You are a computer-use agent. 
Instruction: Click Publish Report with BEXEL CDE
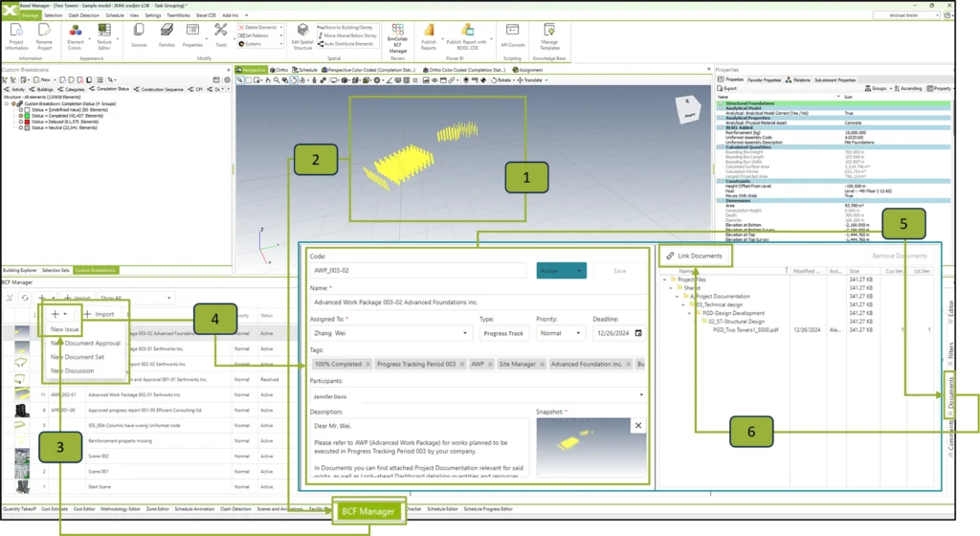pos(467,36)
